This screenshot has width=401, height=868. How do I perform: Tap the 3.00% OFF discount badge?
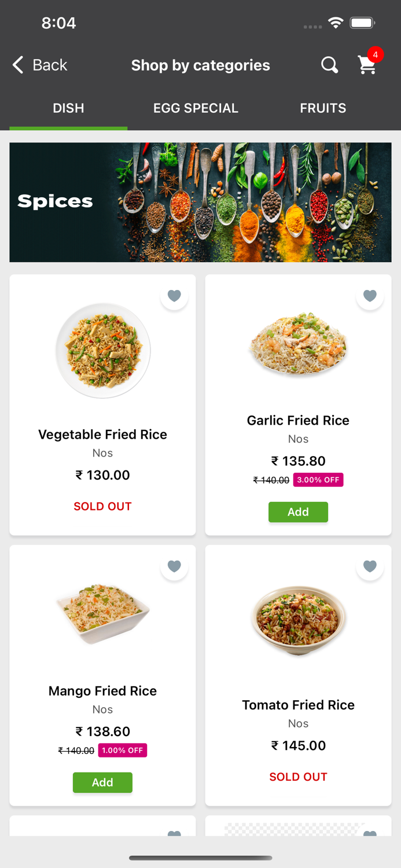click(x=318, y=480)
